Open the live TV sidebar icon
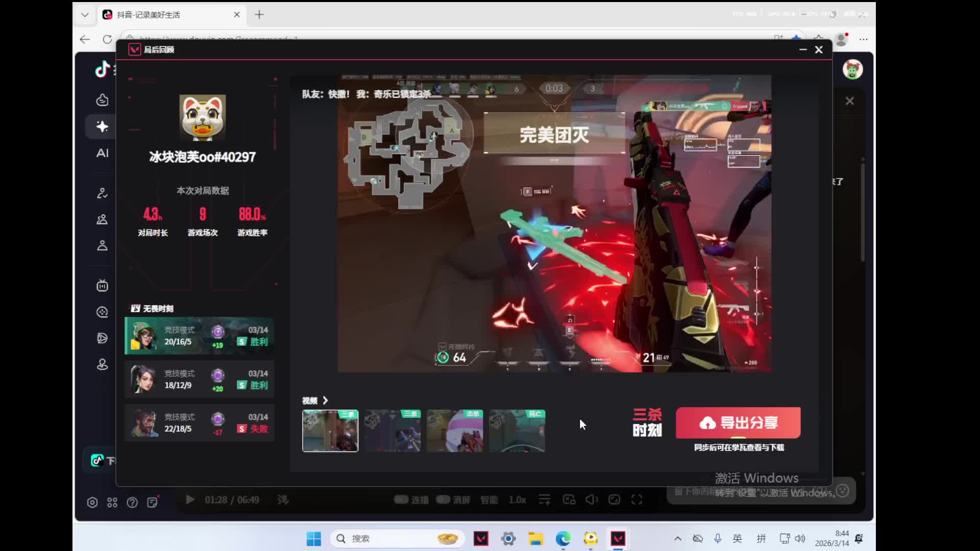This screenshot has height=551, width=980. pyautogui.click(x=102, y=286)
